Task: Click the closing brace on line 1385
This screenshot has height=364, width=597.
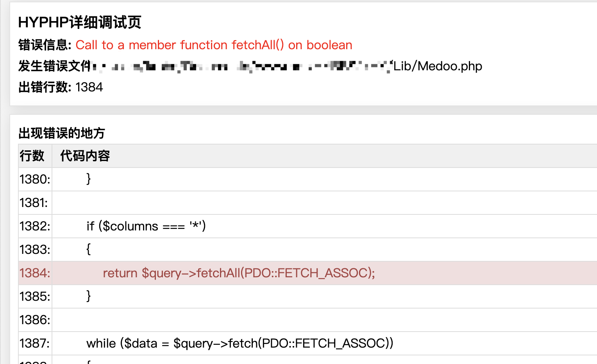Action: [x=88, y=296]
